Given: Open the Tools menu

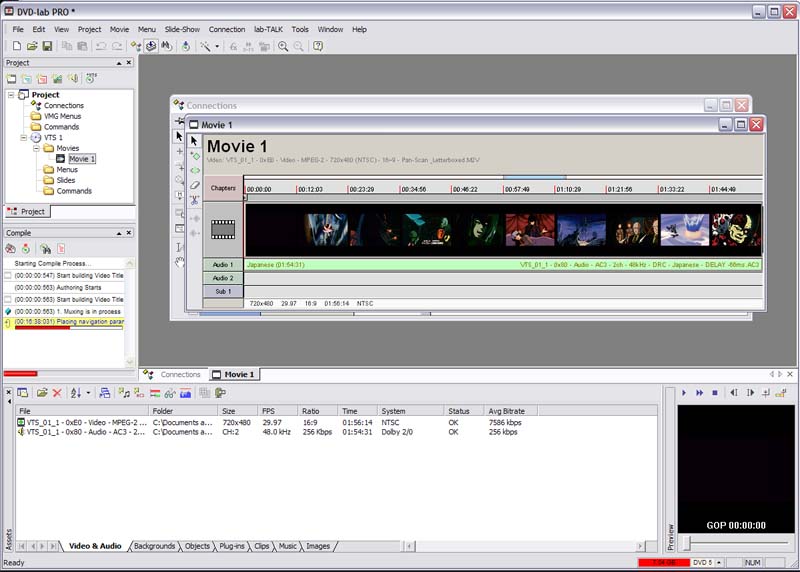Looking at the screenshot, I should coord(300,30).
